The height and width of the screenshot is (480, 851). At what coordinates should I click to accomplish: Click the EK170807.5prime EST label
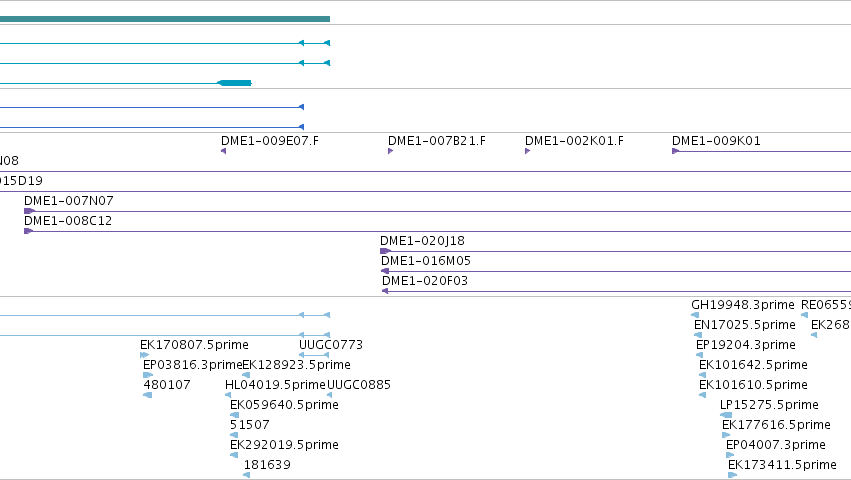194,345
